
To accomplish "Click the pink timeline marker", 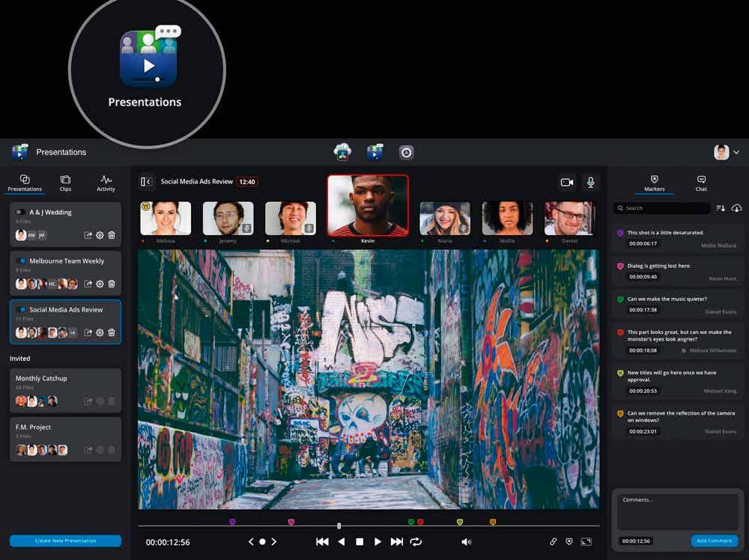I will (x=291, y=522).
